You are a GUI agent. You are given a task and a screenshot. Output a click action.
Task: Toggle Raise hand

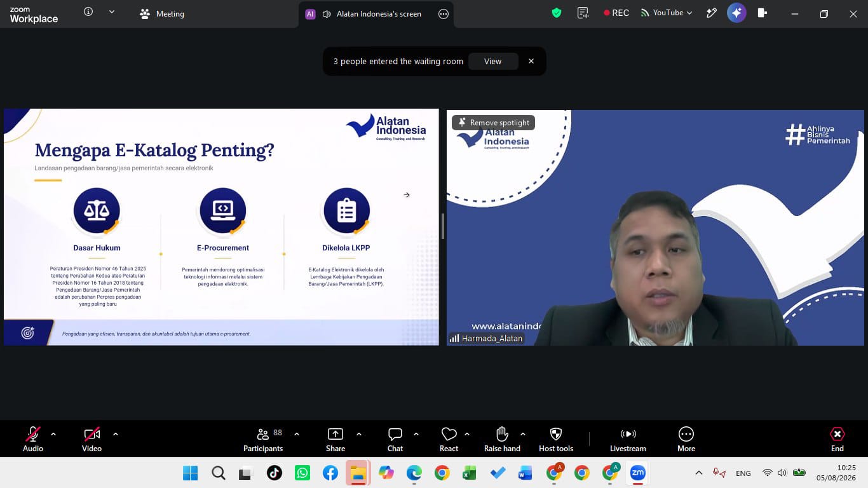502,439
